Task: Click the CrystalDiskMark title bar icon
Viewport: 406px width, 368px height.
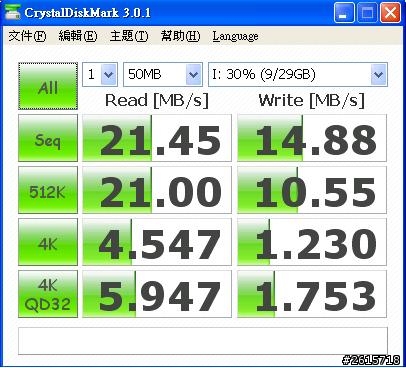Action: click(13, 13)
